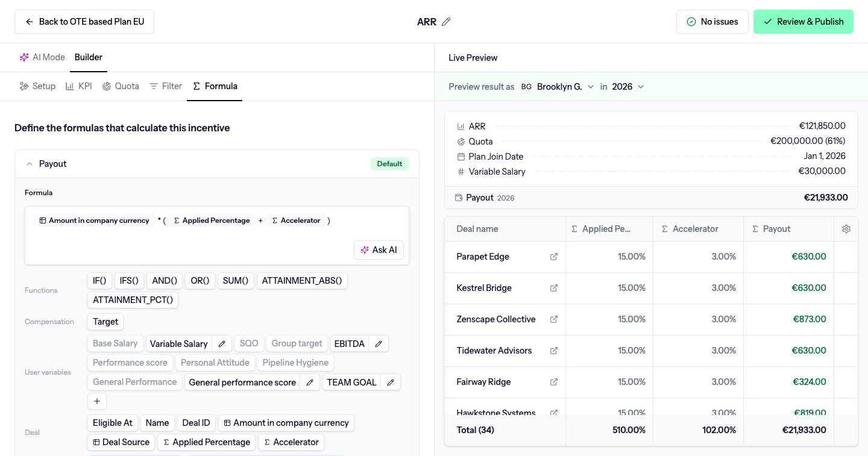868x456 pixels.
Task: Open the table settings gear icon
Action: click(846, 229)
